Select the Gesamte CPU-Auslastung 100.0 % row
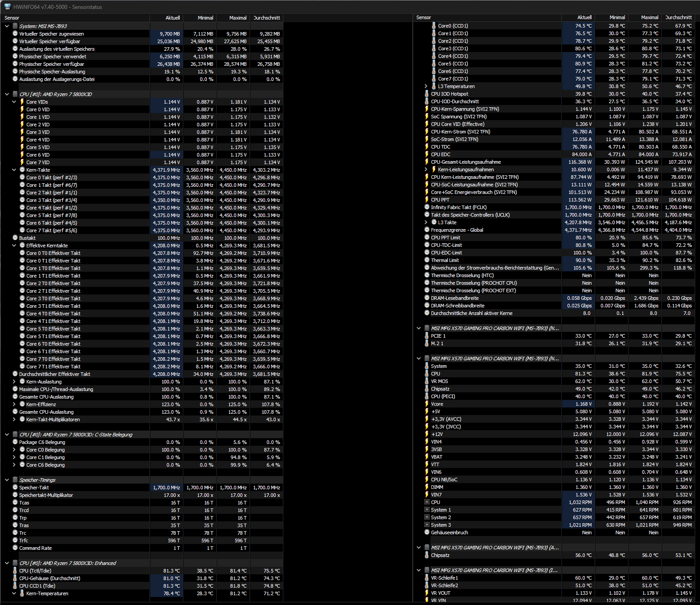Image resolution: width=700 pixels, height=605 pixels. tap(142, 397)
